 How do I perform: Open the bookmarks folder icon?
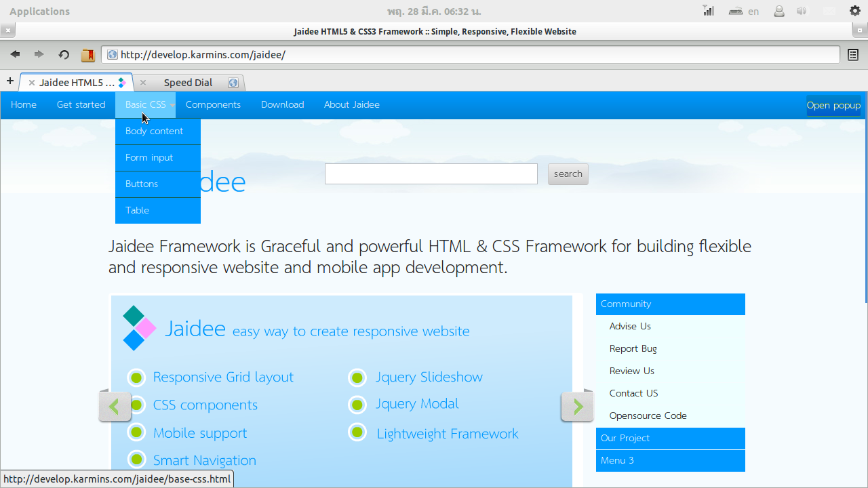[87, 54]
